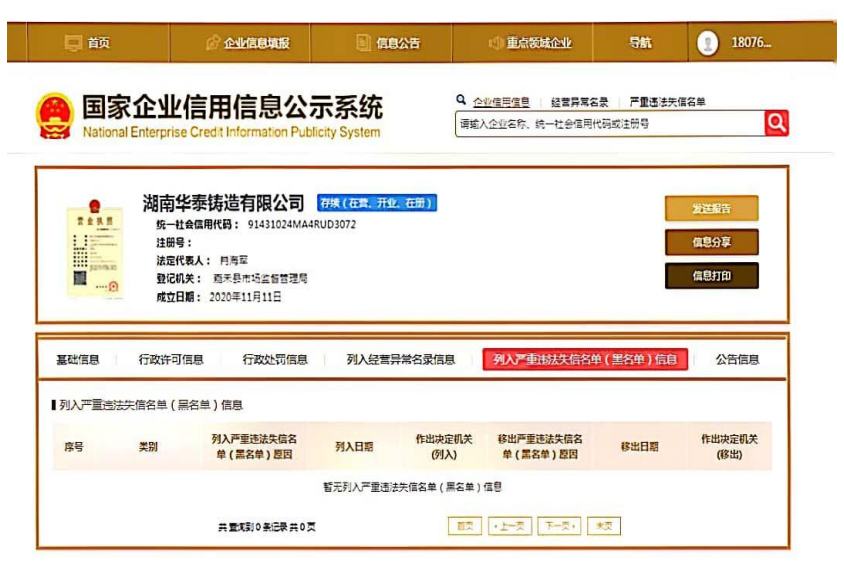The width and height of the screenshot is (844, 575).
Task: Switch to 列入经营异常名录信息 tab
Action: click(x=401, y=360)
